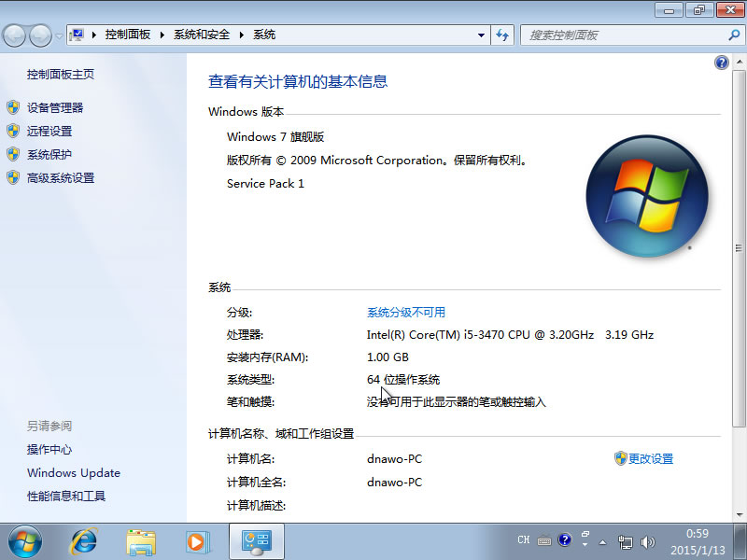Click 系统分级不可用 rating link
The image size is (747, 560).
[x=406, y=312]
